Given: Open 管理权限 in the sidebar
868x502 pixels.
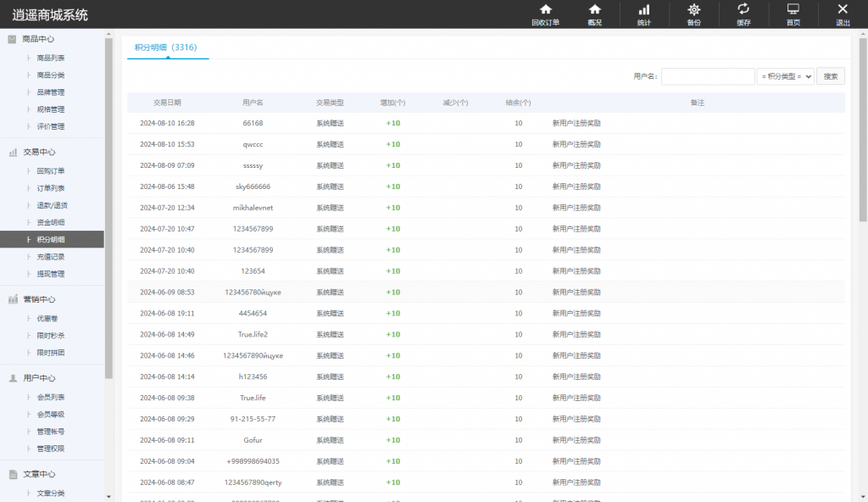Looking at the screenshot, I should [51, 449].
